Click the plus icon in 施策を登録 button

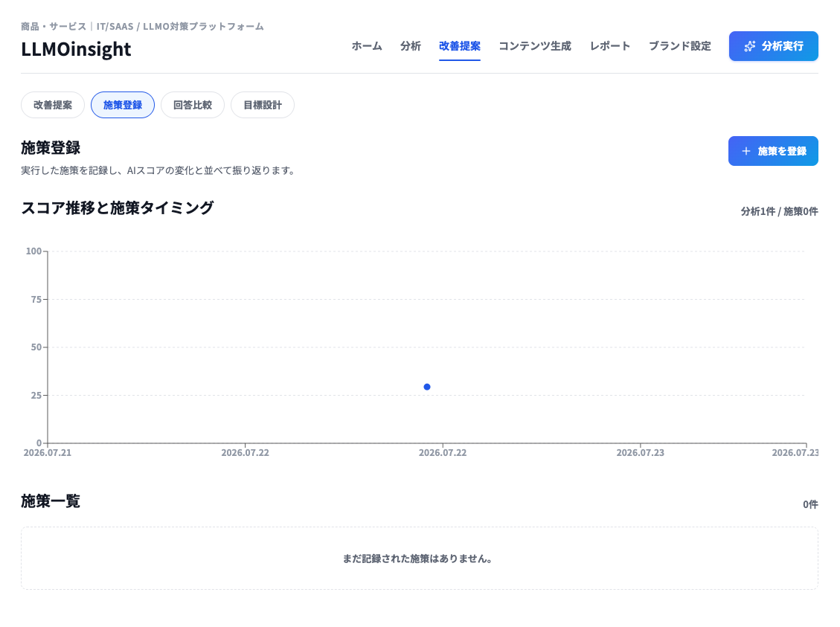click(746, 151)
